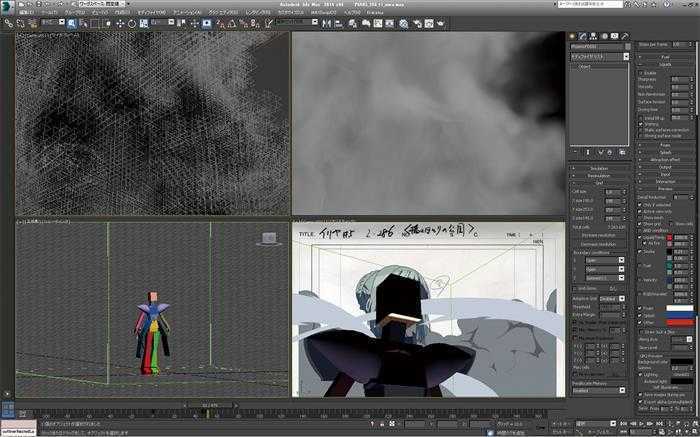Open the GPU preview Background color swatch
This screenshot has height=437, width=700.
coord(682,362)
